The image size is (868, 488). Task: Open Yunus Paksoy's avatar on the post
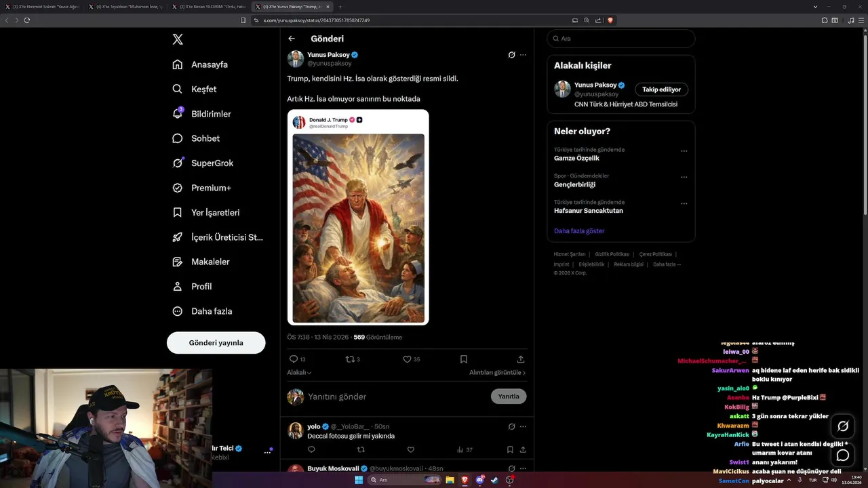295,59
